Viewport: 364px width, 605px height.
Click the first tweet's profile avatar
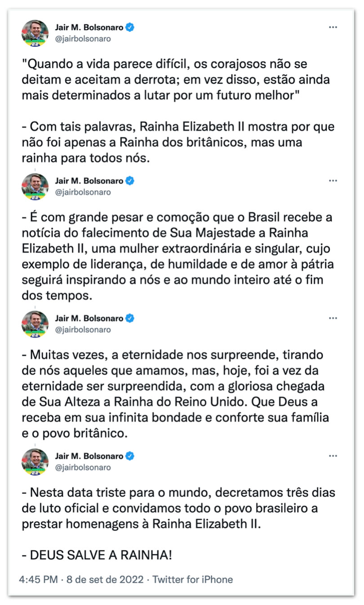[35, 33]
